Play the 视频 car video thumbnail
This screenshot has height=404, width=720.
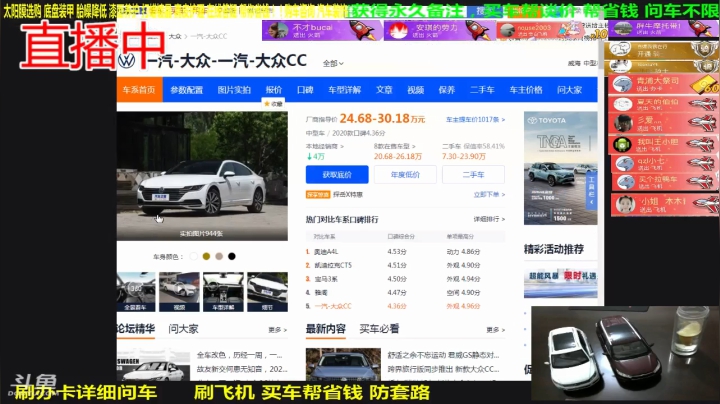(x=179, y=292)
